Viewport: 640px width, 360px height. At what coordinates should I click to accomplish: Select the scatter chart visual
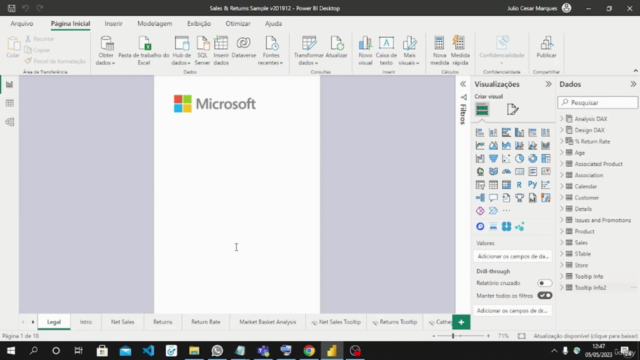pos(506,158)
